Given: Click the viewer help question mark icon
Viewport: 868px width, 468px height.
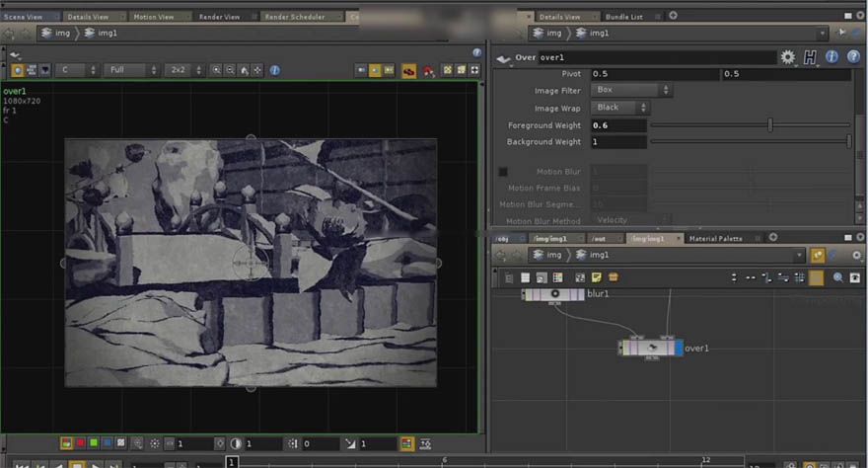Looking at the screenshot, I should tap(476, 52).
